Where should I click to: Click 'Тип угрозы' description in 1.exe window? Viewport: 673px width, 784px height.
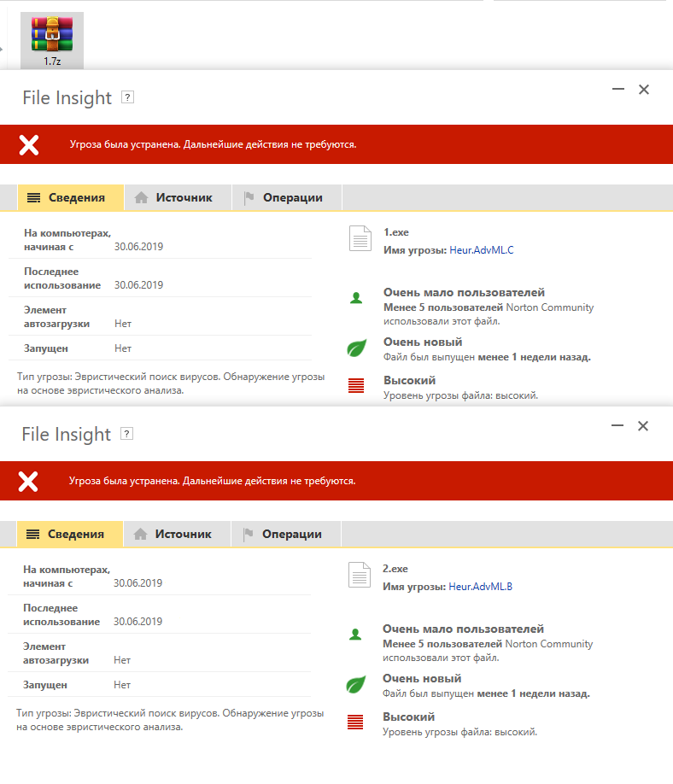pos(171,383)
